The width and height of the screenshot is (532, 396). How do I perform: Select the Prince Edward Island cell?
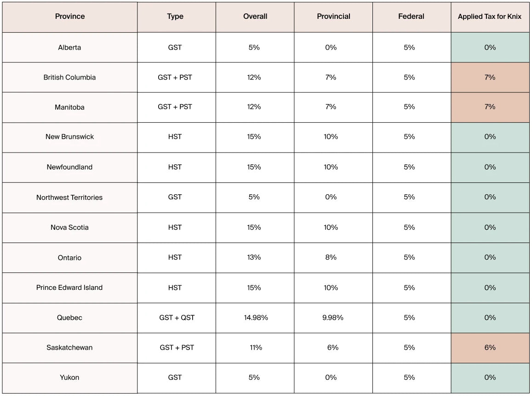click(70, 288)
